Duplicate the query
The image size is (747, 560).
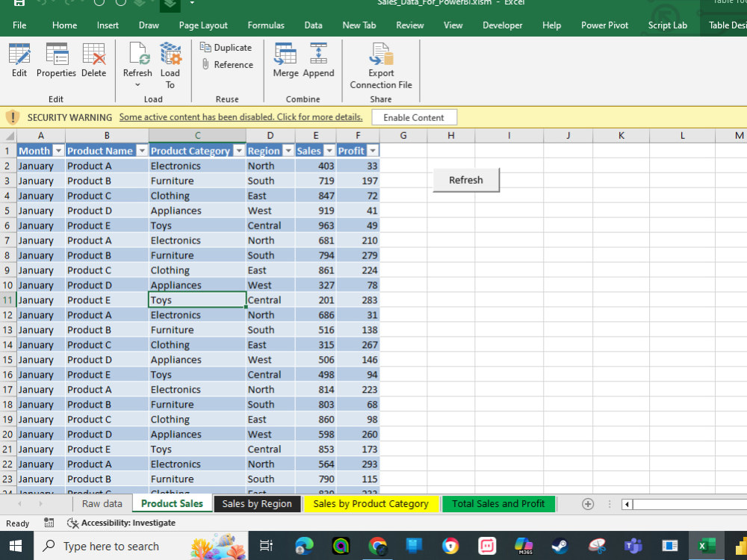click(226, 47)
